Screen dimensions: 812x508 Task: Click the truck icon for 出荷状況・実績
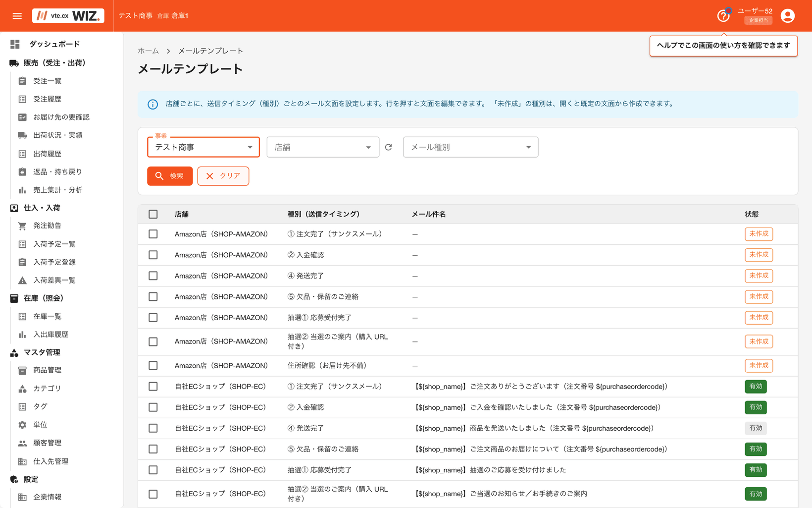tap(22, 135)
